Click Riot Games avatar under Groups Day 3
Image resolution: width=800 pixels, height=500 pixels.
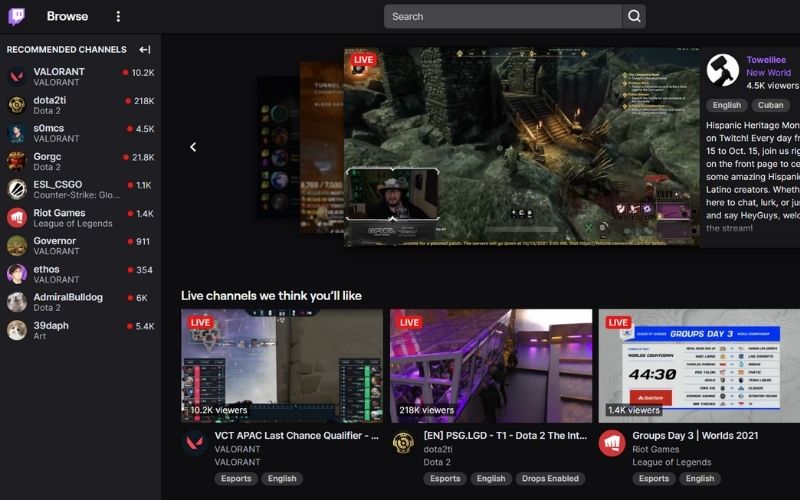pos(612,443)
